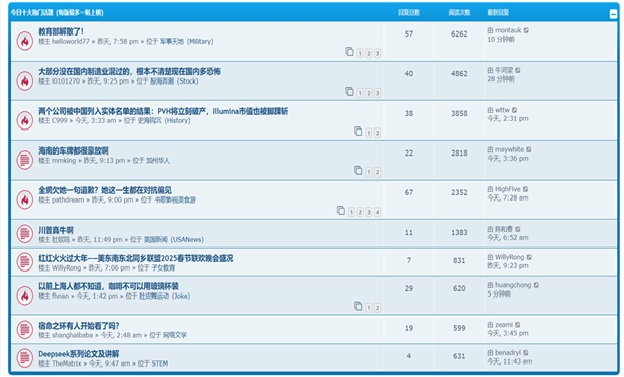Image resolution: width=624 pixels, height=377 pixels.
Task: View latest post in 红红火火过大年 row
Action: 529,257
